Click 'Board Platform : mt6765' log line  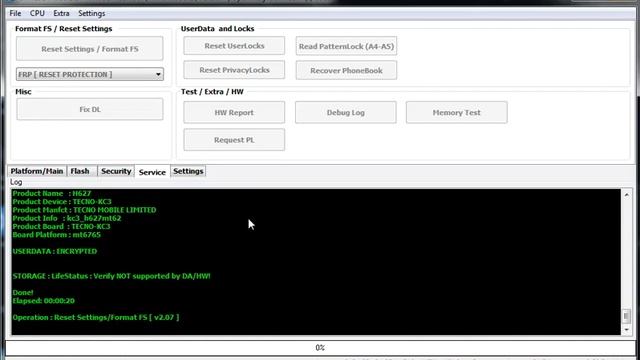[x=56, y=235]
